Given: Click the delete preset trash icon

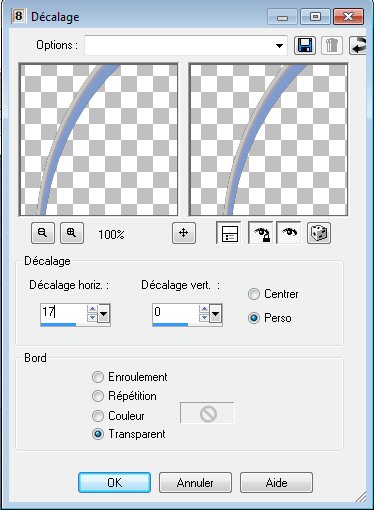Looking at the screenshot, I should [x=331, y=45].
